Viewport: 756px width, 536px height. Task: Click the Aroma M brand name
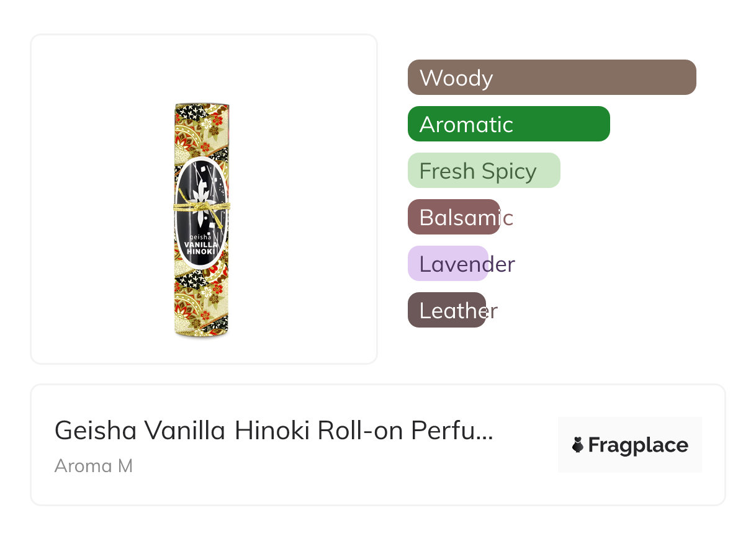tap(94, 466)
